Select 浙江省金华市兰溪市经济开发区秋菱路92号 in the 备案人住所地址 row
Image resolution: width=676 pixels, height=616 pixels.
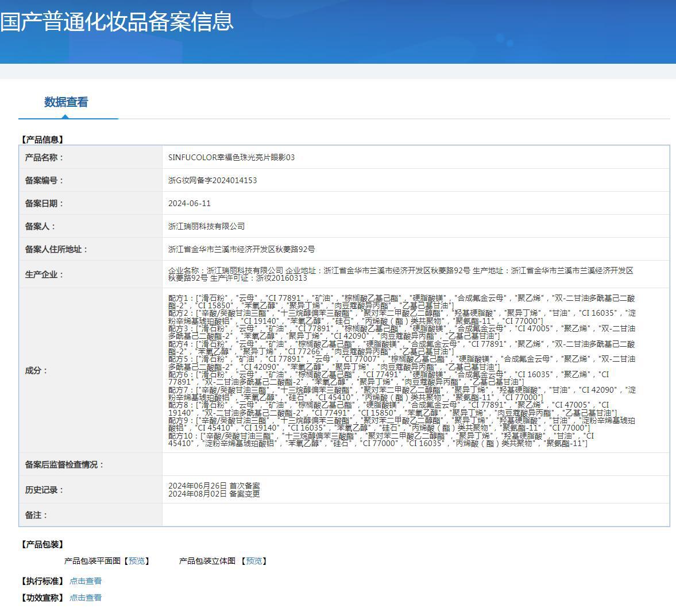241,249
